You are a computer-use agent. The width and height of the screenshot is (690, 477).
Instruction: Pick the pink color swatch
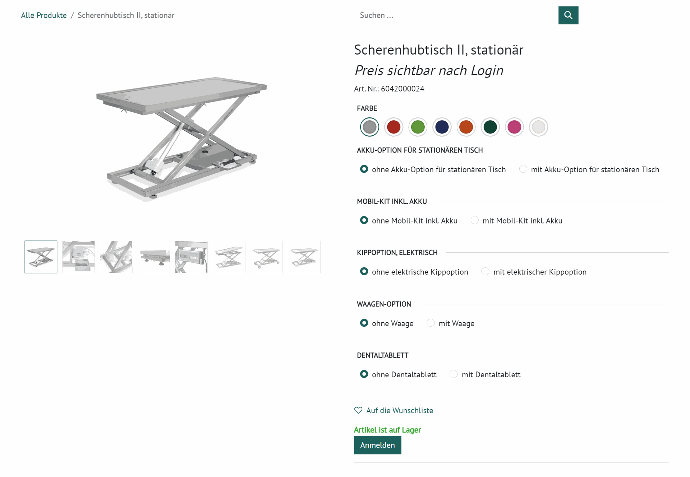click(514, 127)
